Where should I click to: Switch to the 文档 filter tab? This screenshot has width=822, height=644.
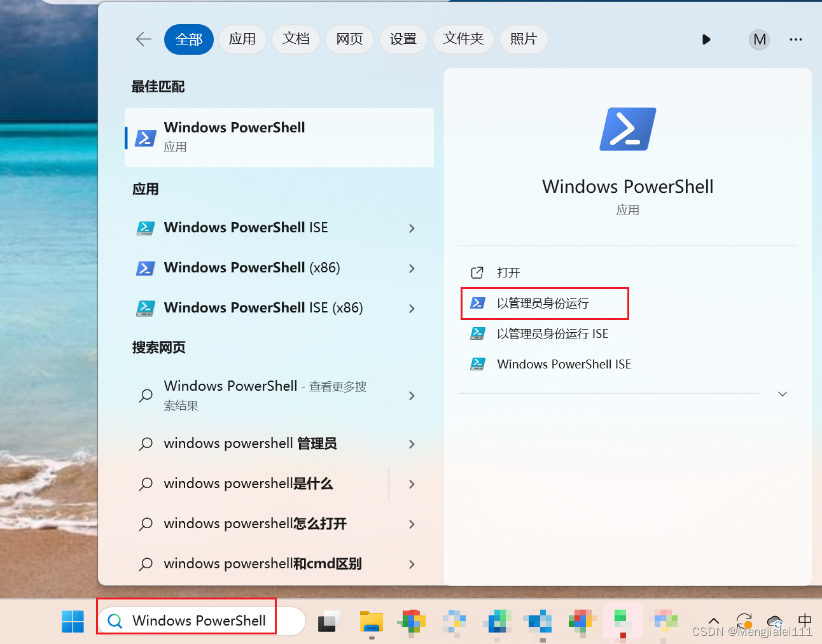point(296,39)
